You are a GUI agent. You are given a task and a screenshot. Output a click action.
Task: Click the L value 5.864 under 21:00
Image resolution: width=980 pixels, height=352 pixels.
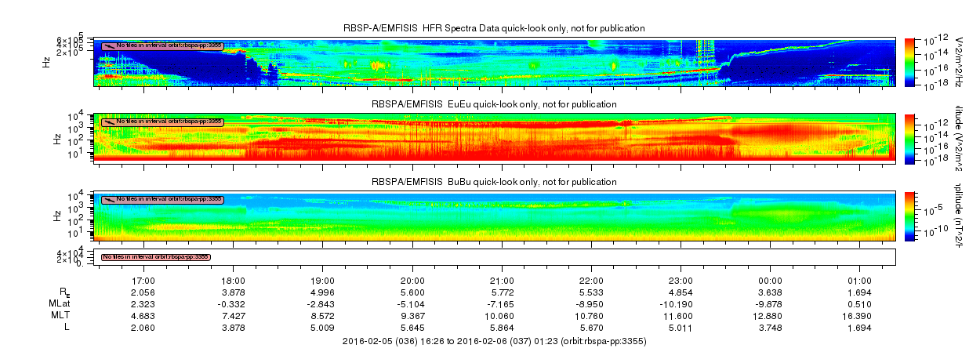click(502, 325)
